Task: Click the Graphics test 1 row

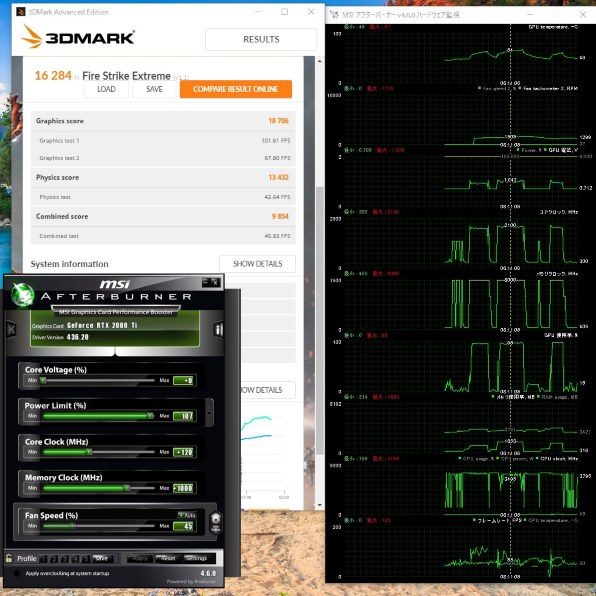Action: tap(163, 141)
